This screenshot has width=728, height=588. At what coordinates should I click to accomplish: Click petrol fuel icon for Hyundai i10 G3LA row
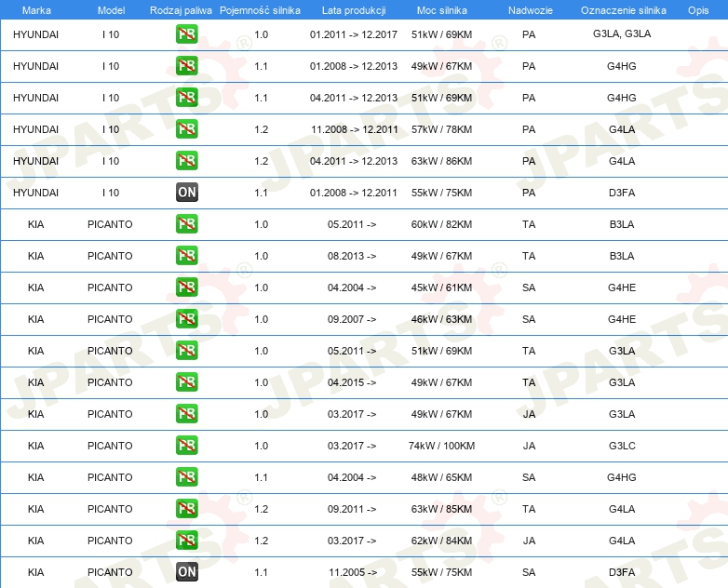[x=186, y=34]
